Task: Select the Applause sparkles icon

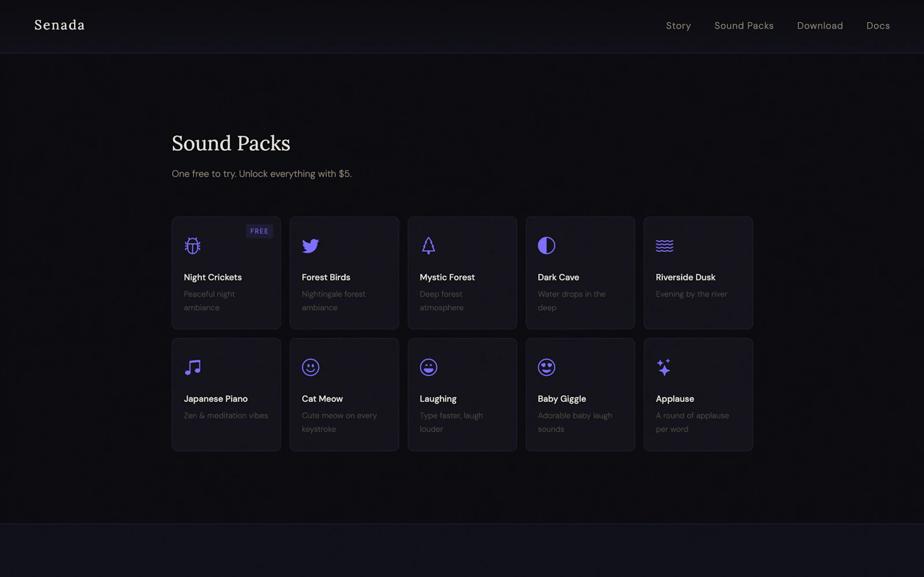Action: [x=664, y=367]
